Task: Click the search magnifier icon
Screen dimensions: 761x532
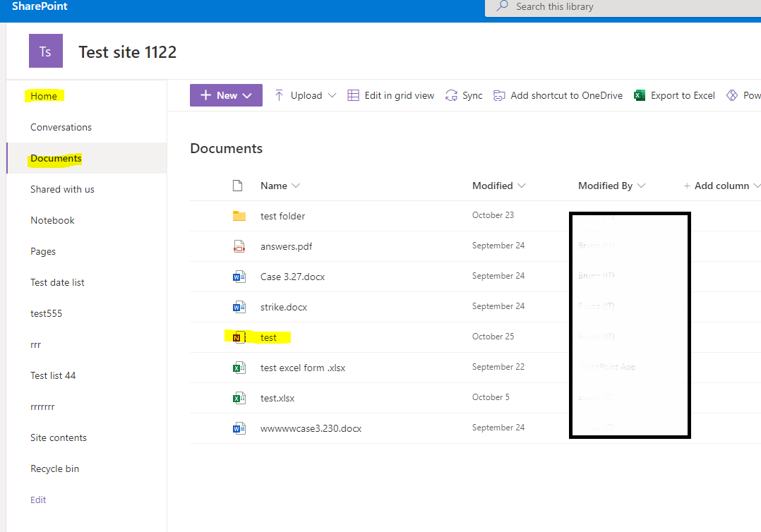Action: [503, 6]
